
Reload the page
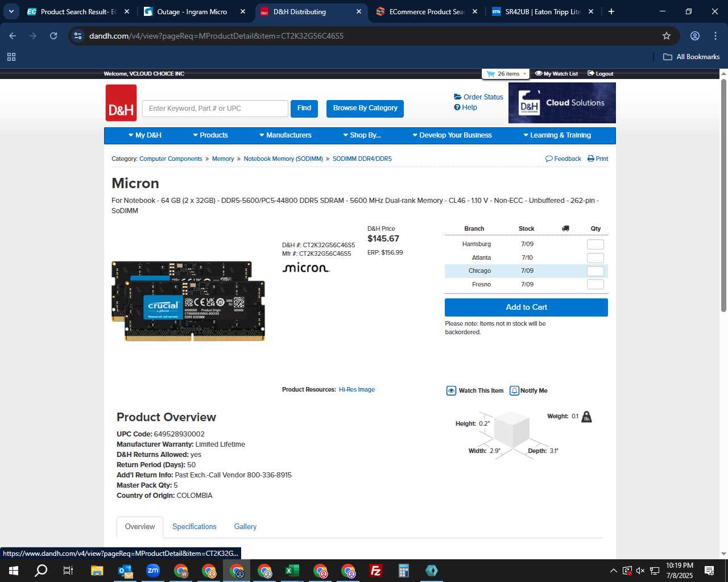(53, 36)
